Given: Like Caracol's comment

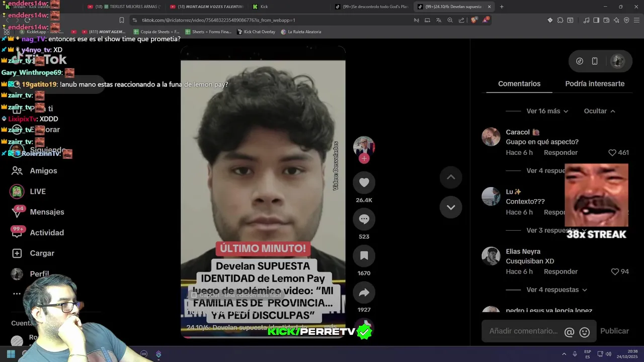Looking at the screenshot, I should click(612, 152).
